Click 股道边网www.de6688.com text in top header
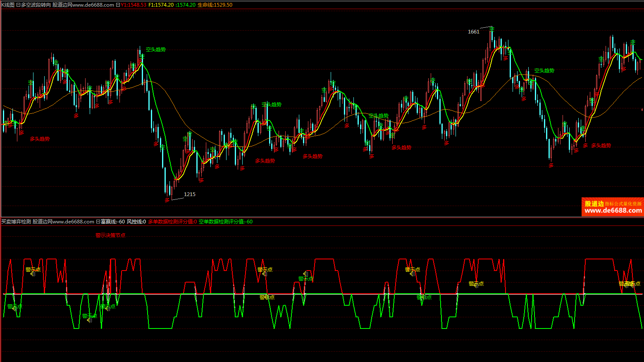644x362 pixels. coord(83,5)
